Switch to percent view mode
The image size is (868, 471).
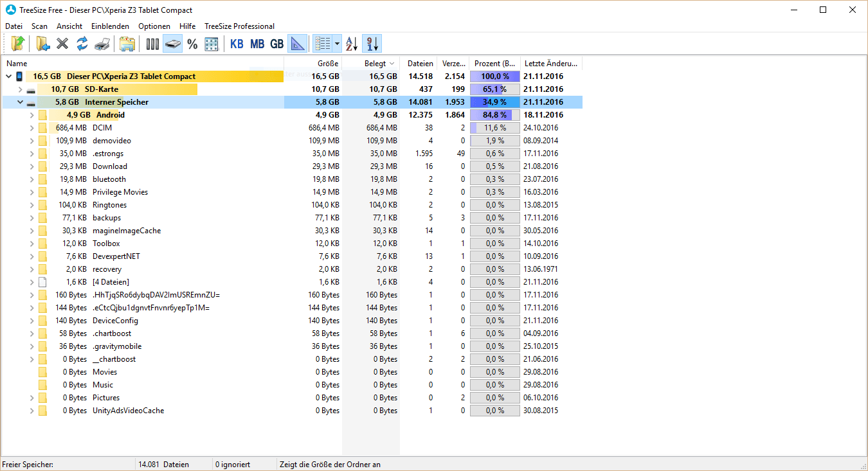[x=192, y=44]
